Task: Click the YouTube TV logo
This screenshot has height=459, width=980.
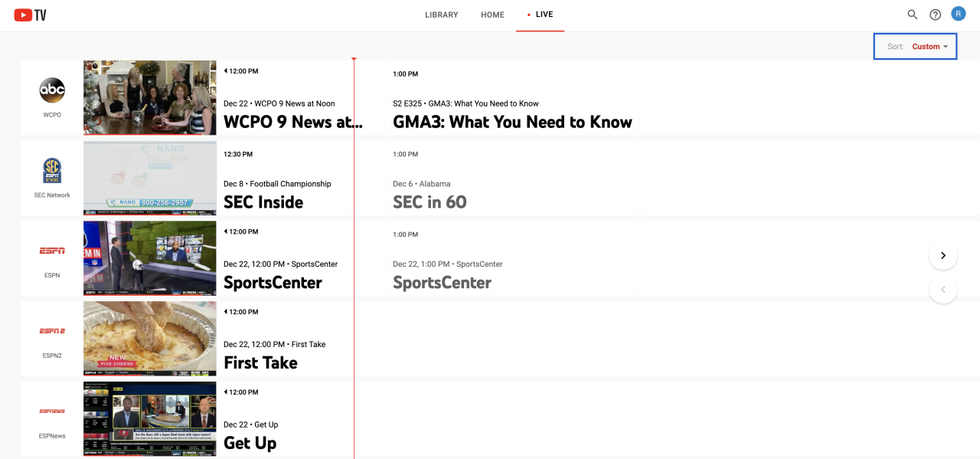Action: coord(29,14)
